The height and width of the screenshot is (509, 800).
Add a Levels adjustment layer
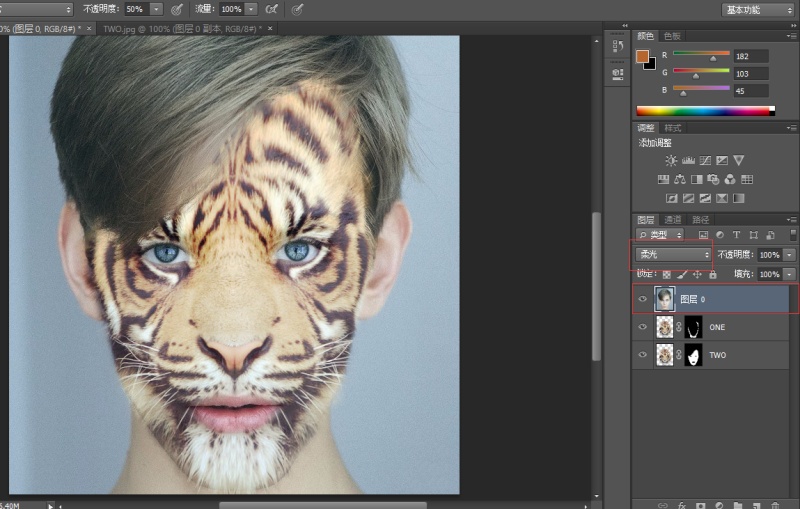tap(688, 161)
